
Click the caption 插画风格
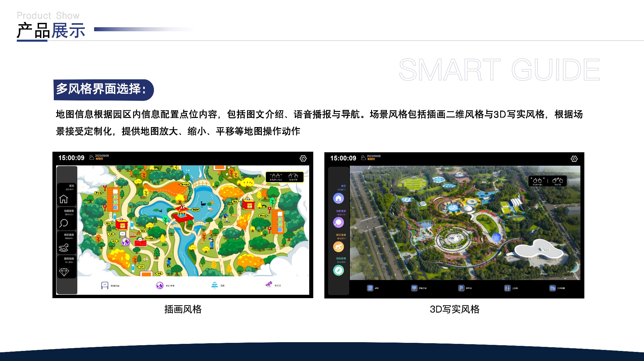(x=183, y=309)
